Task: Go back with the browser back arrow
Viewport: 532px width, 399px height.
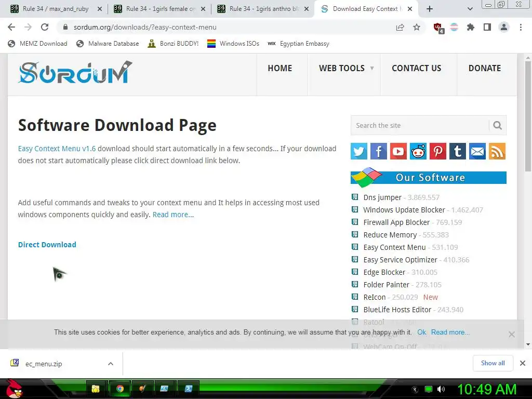Action: (11, 27)
